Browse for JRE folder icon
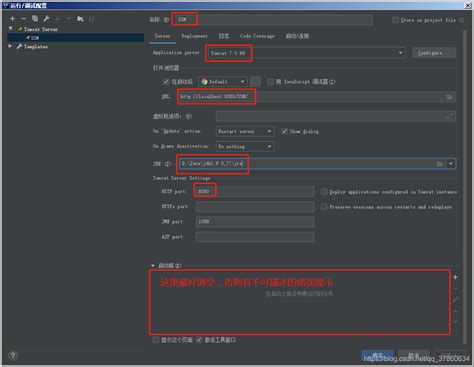The image size is (474, 367). 439,164
